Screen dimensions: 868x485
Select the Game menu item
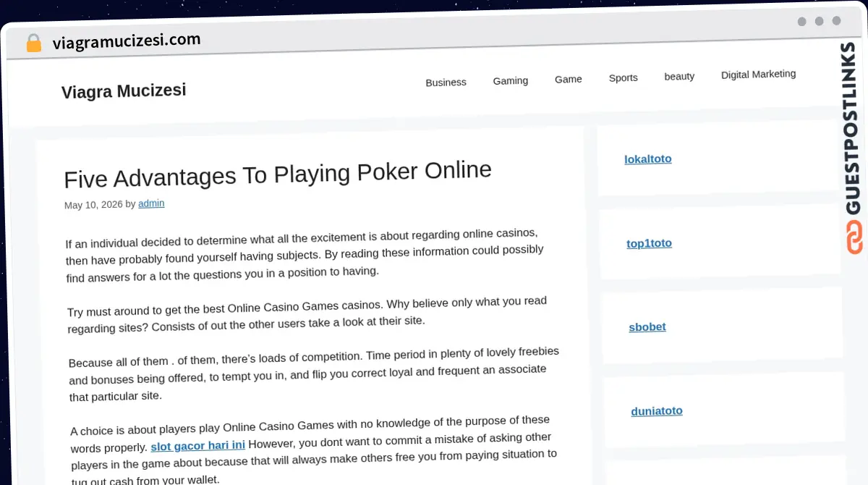pos(569,79)
